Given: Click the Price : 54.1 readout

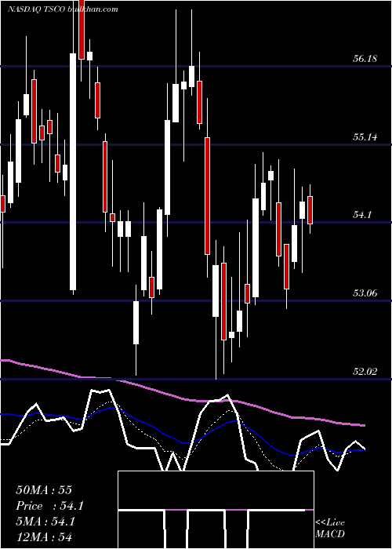Looking at the screenshot, I should [x=50, y=506].
